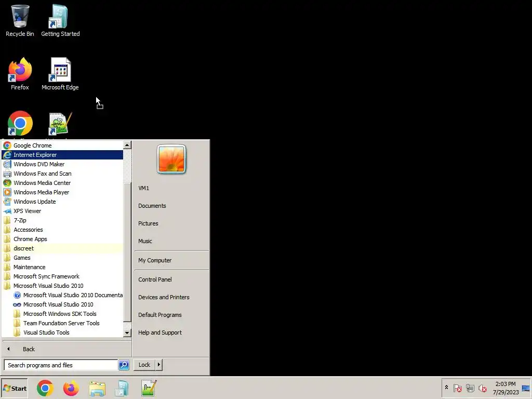The width and height of the screenshot is (532, 399).
Task: Click the user account picture
Action: [x=171, y=159]
